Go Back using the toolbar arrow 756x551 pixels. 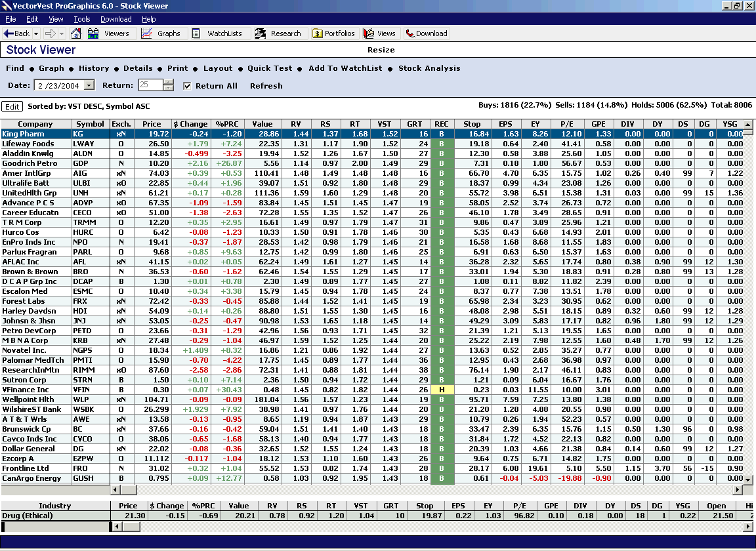click(x=17, y=33)
